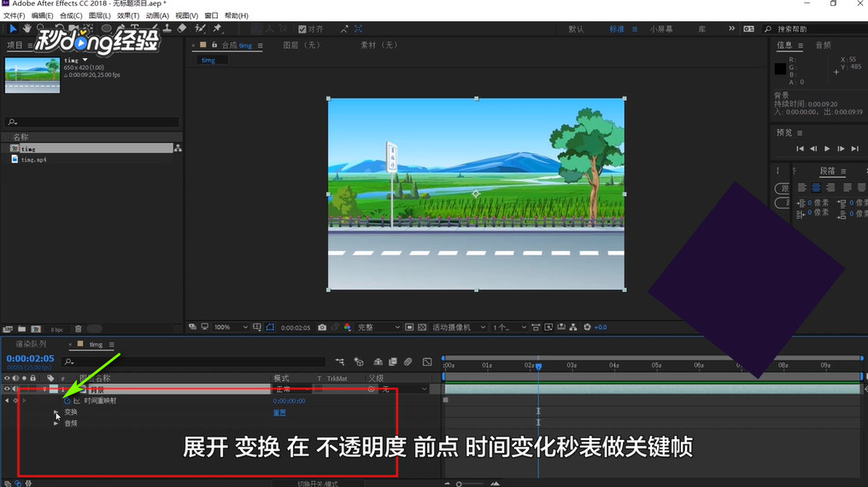Image resolution: width=868 pixels, height=487 pixels.
Task: Click current time indicator on timeline ruler
Action: (x=538, y=367)
